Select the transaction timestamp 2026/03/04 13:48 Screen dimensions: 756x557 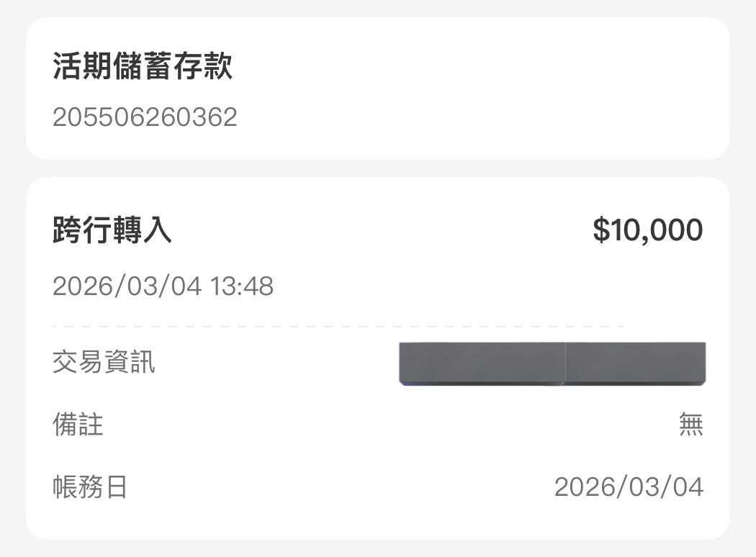tap(164, 286)
